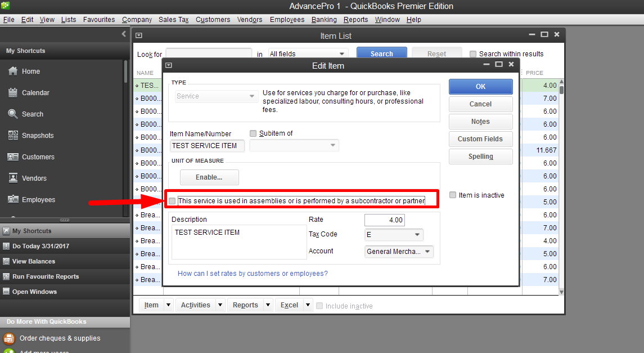The image size is (644, 353).
Task: Click into the Rate input field
Action: [x=384, y=220]
